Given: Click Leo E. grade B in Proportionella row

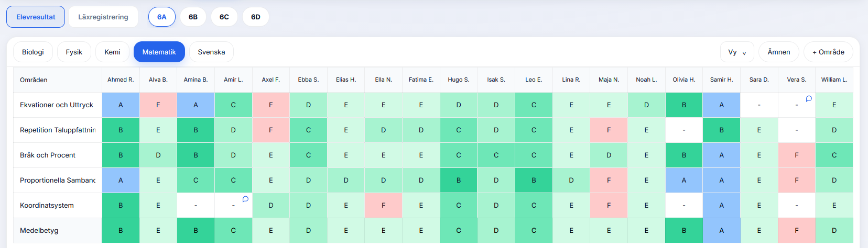Looking at the screenshot, I should 534,180.
